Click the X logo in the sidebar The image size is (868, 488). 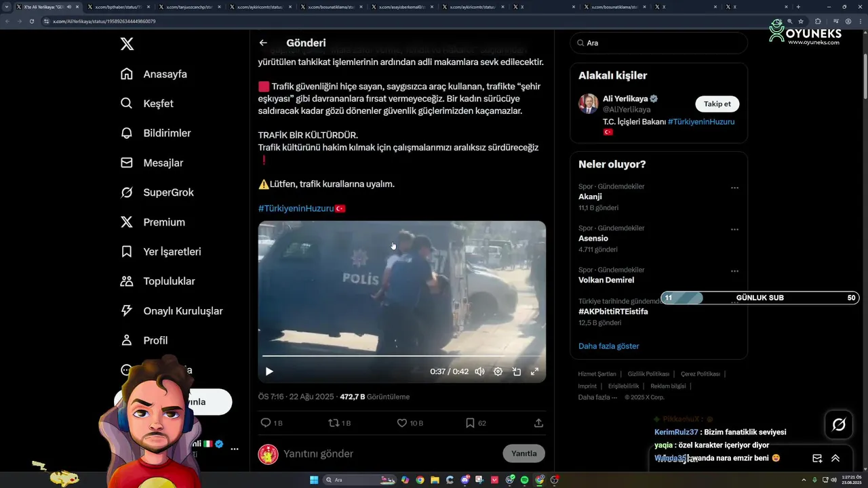coord(127,44)
